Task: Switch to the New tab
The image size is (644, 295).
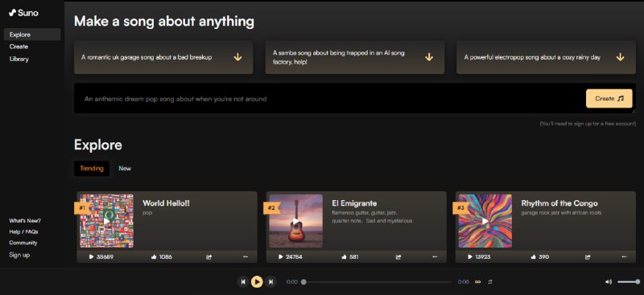Action: coord(125,168)
